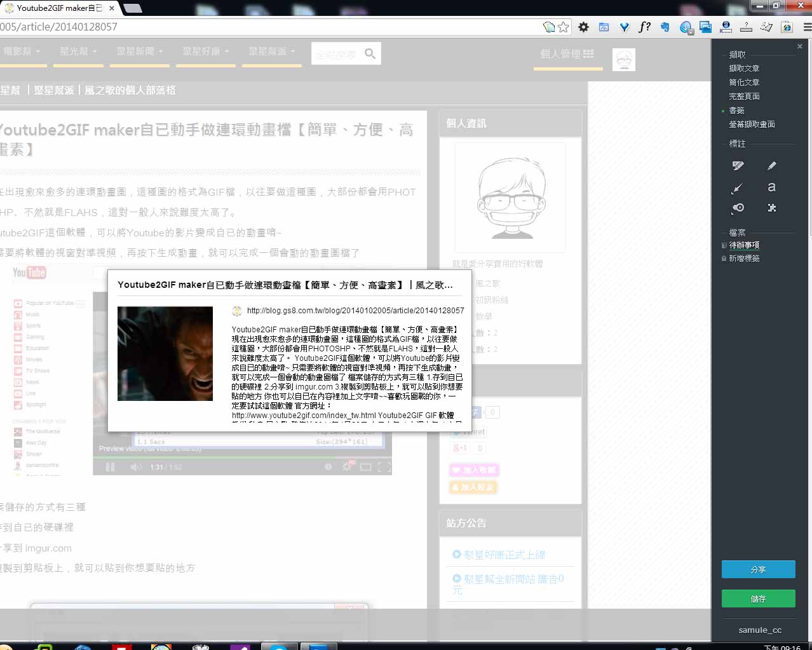The width and height of the screenshot is (812, 650).
Task: Click the blog URL in bookmark preview
Action: [355, 311]
